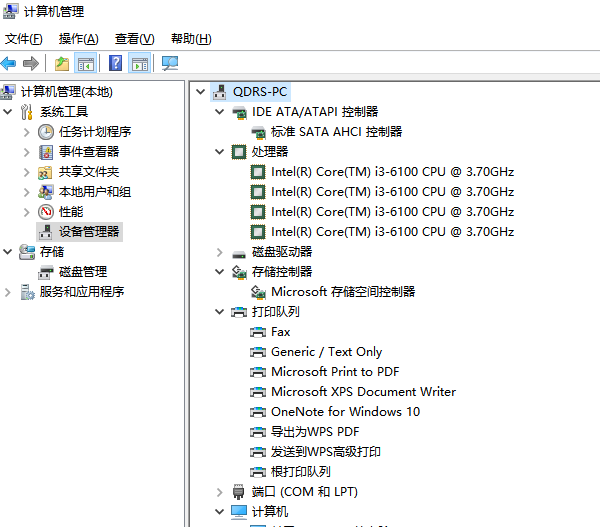This screenshot has height=527, width=600.
Task: Click the 服务和应用程序 icon
Action: [27, 292]
